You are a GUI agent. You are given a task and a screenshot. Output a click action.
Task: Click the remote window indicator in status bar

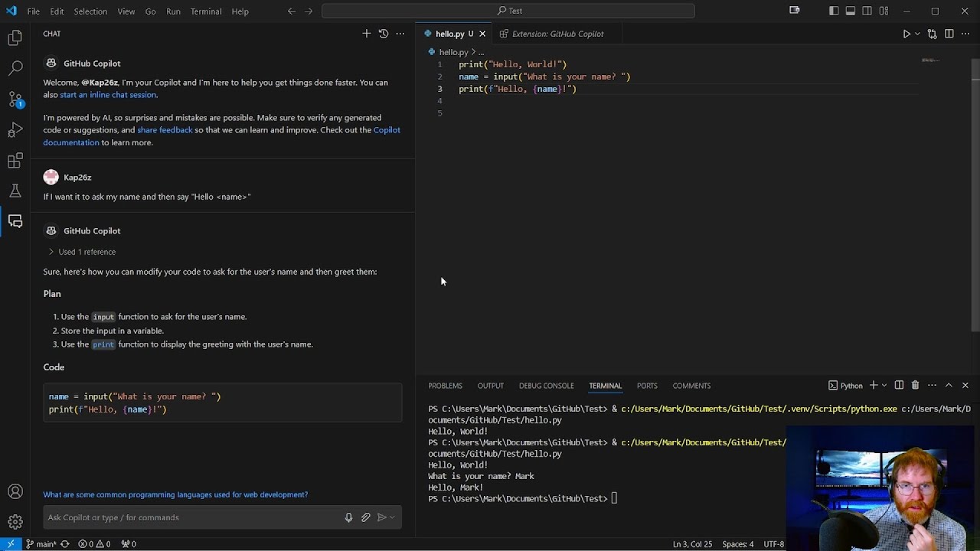pos(11,544)
